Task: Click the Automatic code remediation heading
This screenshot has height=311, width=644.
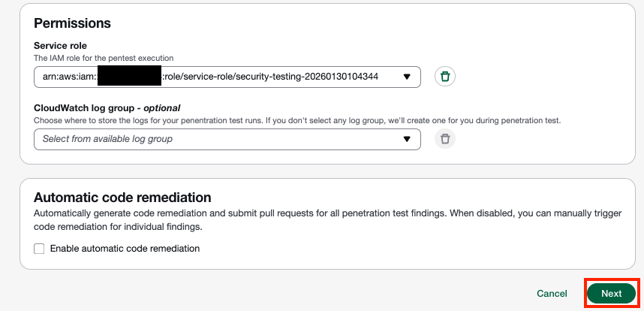Action: [x=122, y=198]
